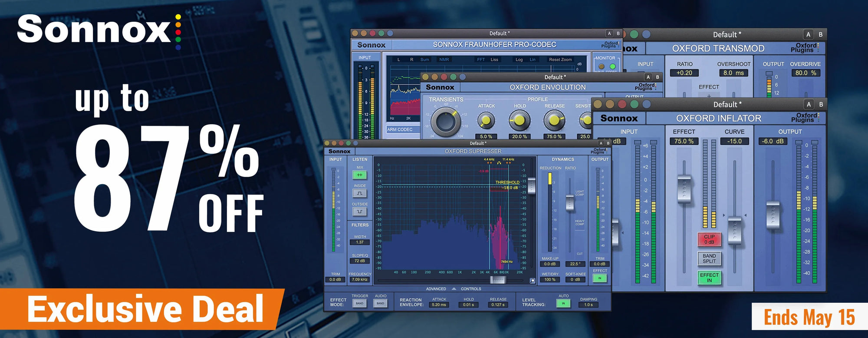The height and width of the screenshot is (338, 868).
Task: Toggle the BAND SPLIT button in Inflator
Action: 709,258
